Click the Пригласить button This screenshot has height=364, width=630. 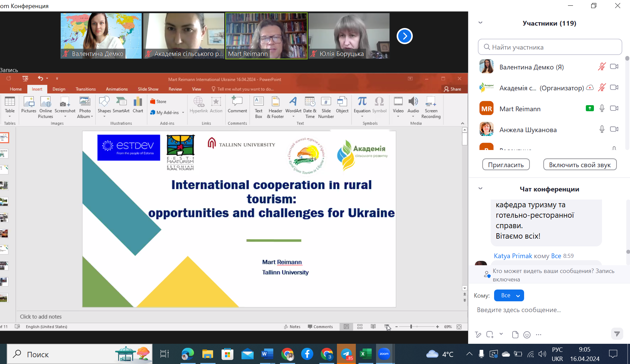pos(506,165)
